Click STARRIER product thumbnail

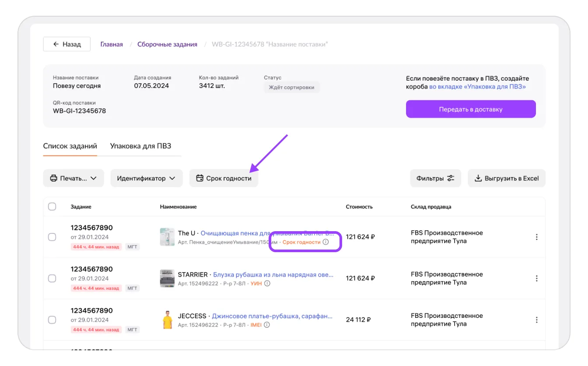coord(167,278)
